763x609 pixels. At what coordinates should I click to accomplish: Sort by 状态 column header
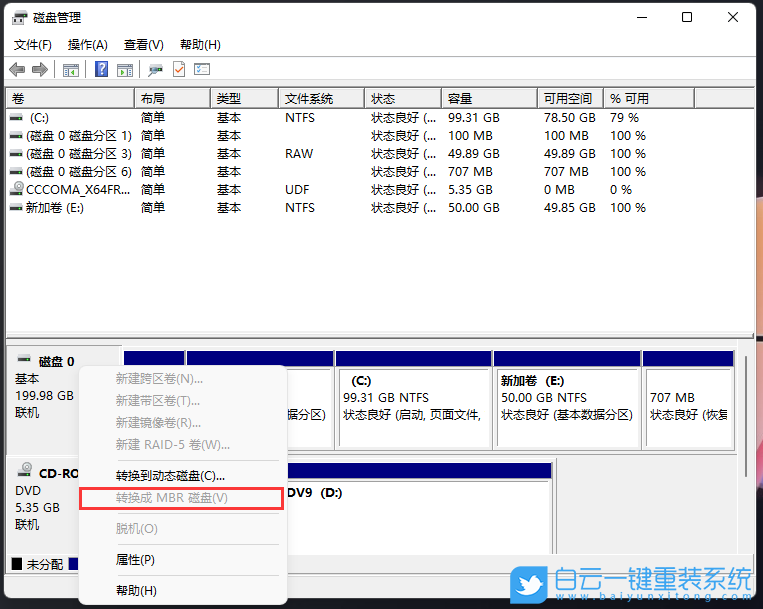pos(403,99)
